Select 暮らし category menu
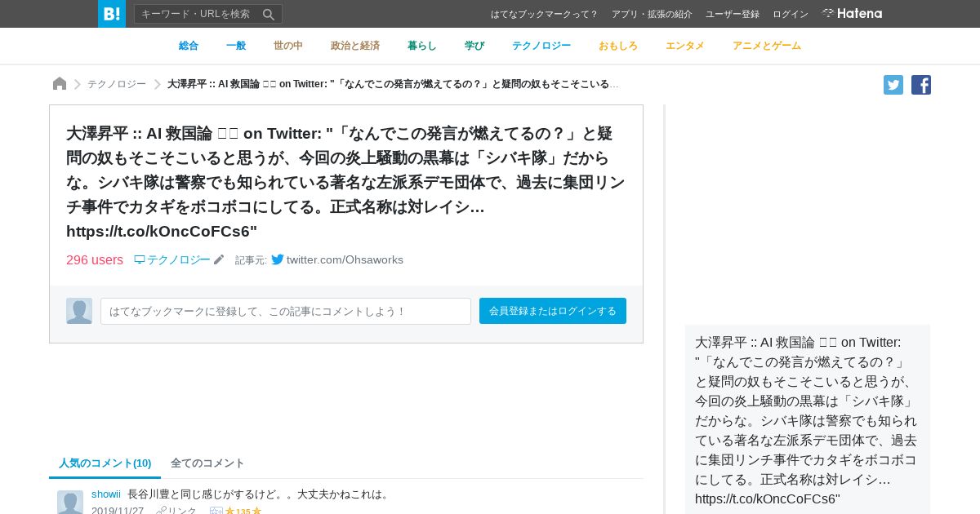 pyautogui.click(x=422, y=46)
